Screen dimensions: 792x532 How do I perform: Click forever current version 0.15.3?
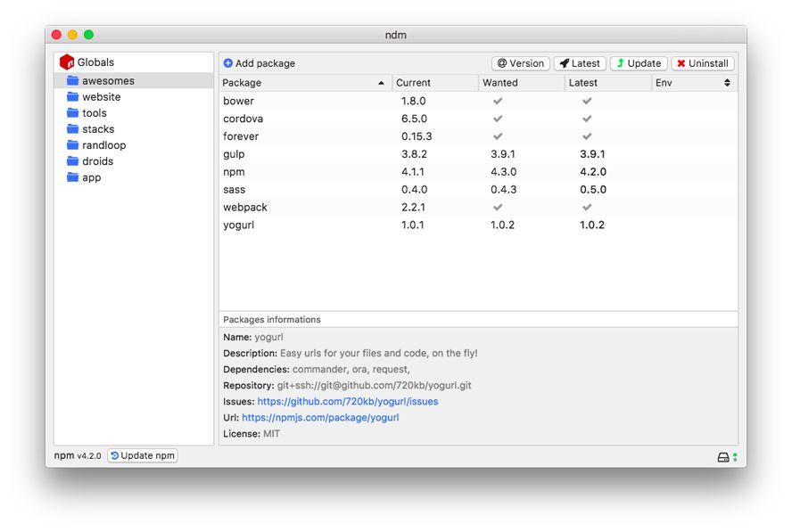pyautogui.click(x=417, y=136)
